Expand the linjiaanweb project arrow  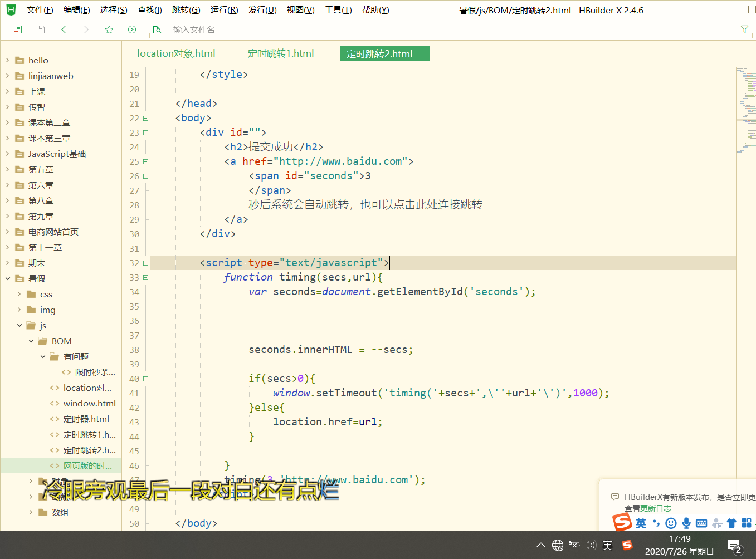pos(7,76)
